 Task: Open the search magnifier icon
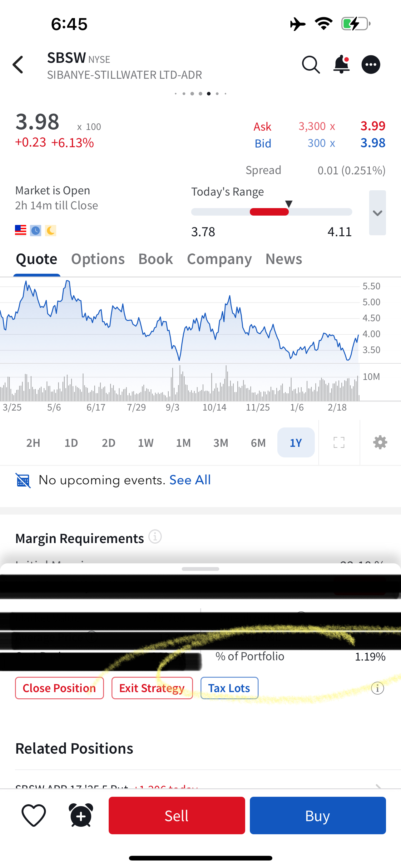tap(310, 65)
